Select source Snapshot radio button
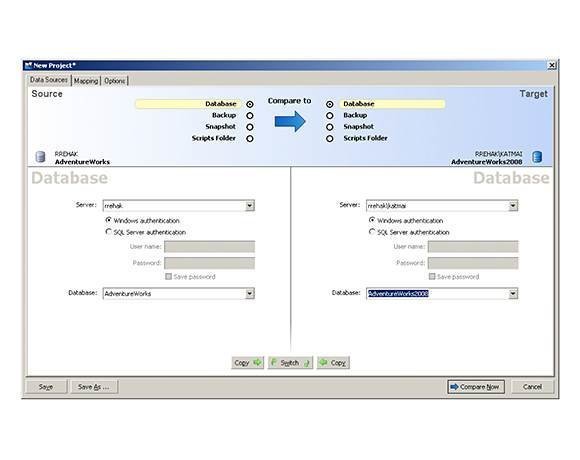The image size is (580, 460). click(x=250, y=127)
